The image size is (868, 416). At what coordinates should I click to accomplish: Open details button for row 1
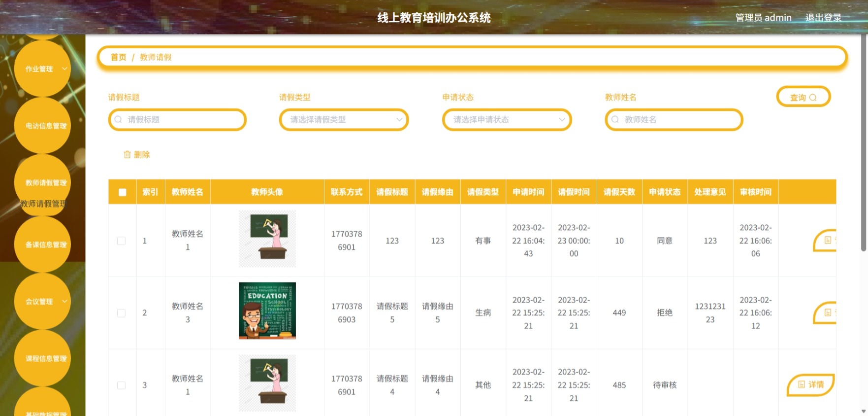click(x=825, y=241)
